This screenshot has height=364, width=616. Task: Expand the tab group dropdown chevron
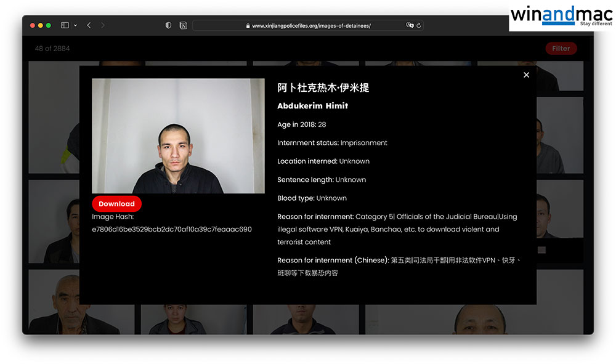coord(75,25)
